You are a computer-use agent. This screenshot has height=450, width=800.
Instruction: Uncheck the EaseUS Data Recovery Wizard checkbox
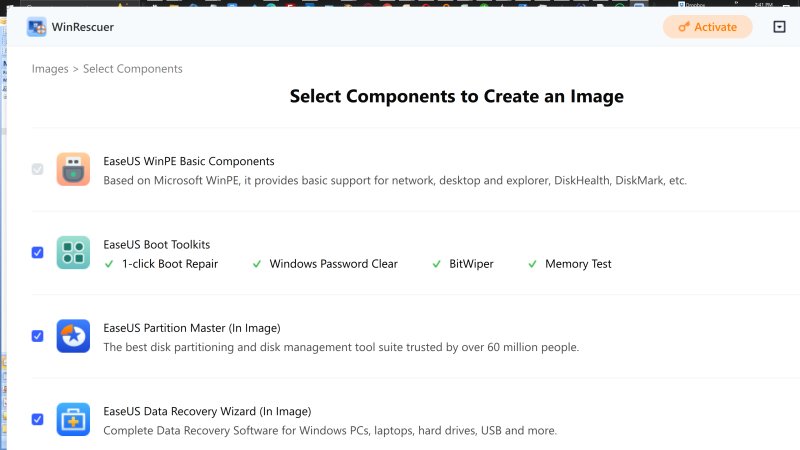click(x=38, y=419)
